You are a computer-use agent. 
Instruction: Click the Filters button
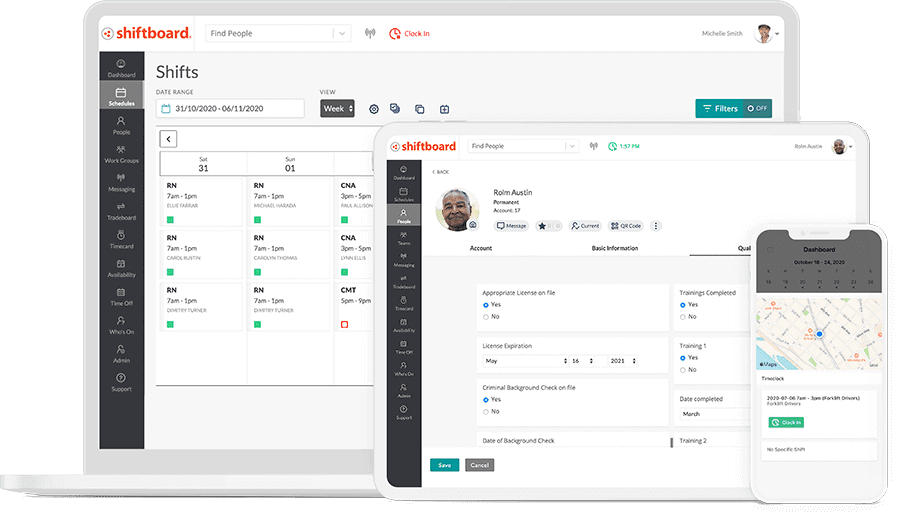pos(720,109)
